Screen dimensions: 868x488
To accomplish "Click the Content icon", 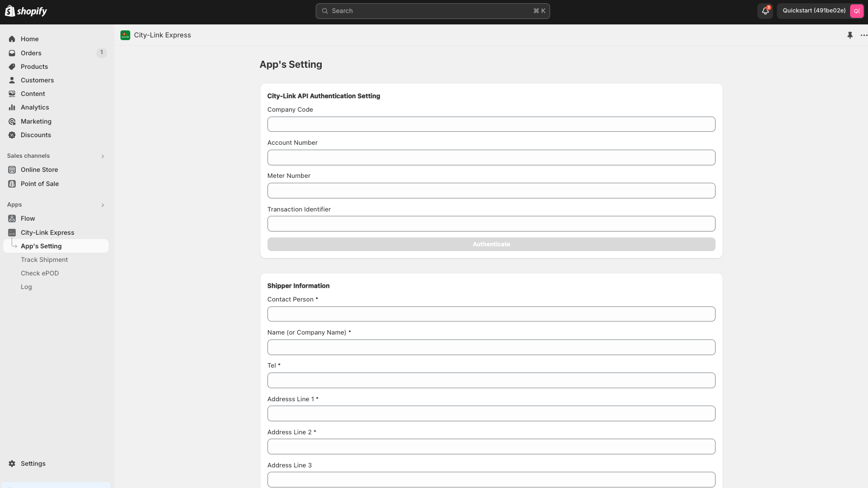I will tap(12, 94).
